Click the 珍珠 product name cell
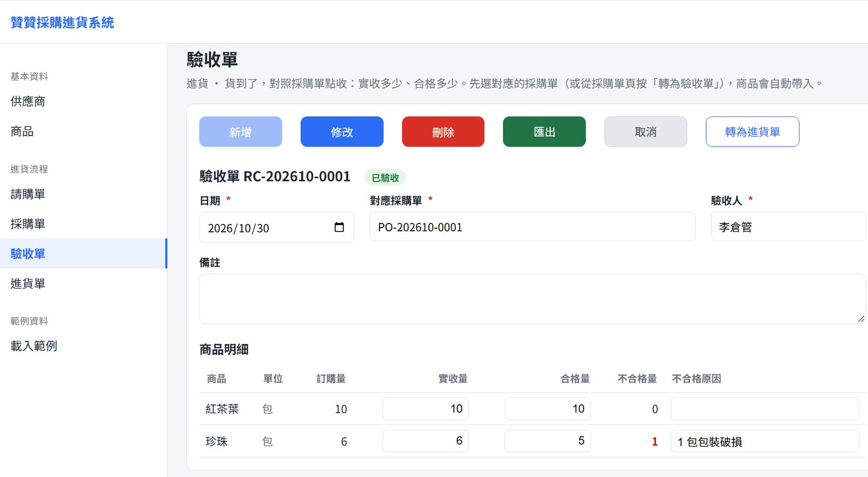Viewport: 868px width, 477px height. (x=216, y=441)
